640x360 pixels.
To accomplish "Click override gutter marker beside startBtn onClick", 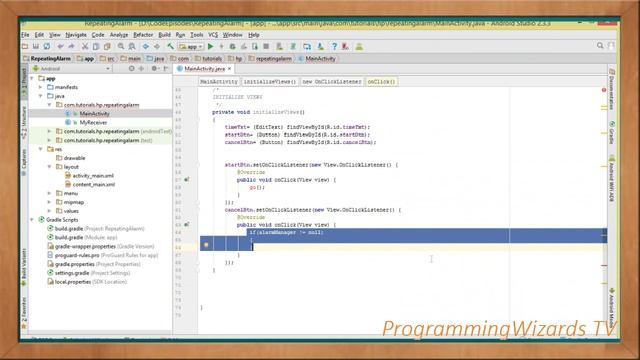I will (187, 180).
